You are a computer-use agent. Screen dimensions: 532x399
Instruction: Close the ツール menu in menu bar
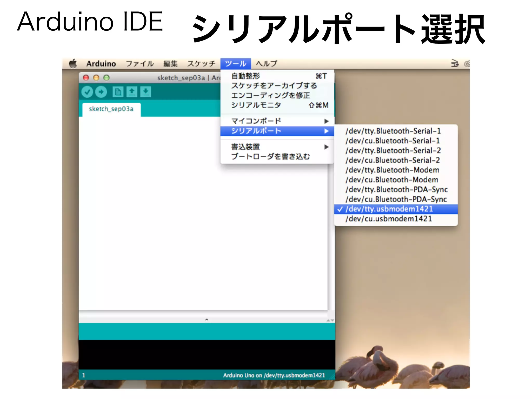tap(236, 64)
